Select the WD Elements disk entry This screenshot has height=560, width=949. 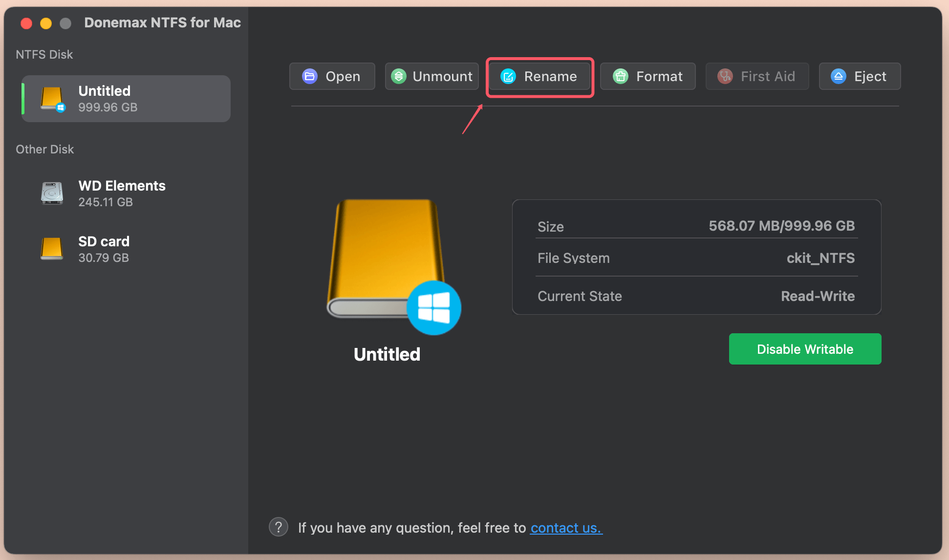point(122,193)
